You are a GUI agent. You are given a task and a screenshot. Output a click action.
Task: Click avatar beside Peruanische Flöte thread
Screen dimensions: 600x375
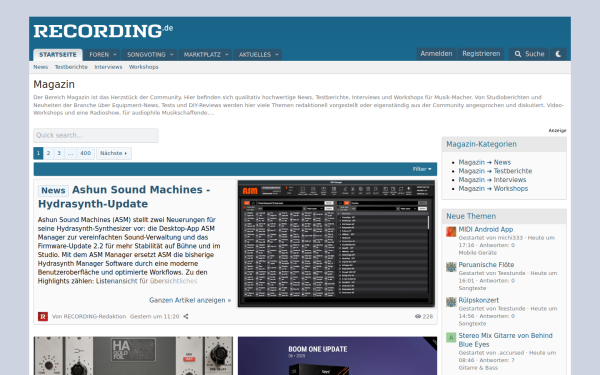click(x=451, y=267)
